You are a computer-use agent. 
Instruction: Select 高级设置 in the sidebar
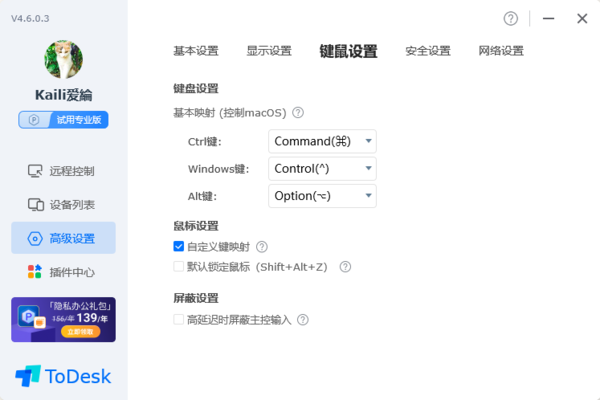tap(64, 238)
